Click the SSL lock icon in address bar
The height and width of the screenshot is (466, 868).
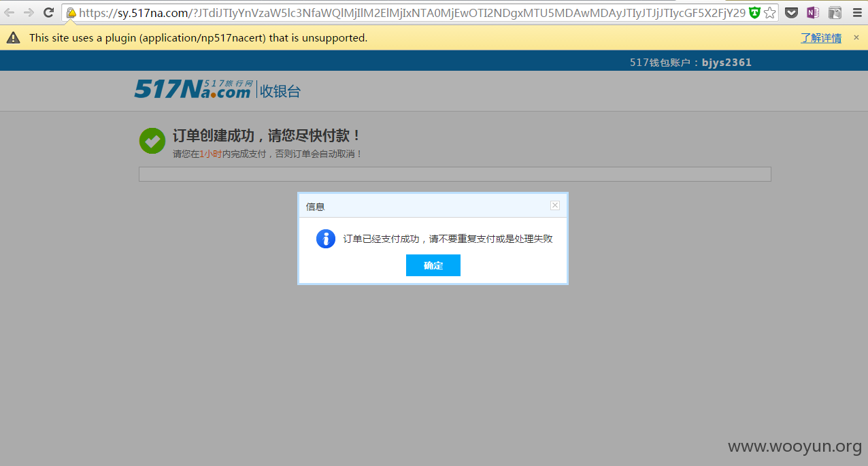tap(71, 12)
